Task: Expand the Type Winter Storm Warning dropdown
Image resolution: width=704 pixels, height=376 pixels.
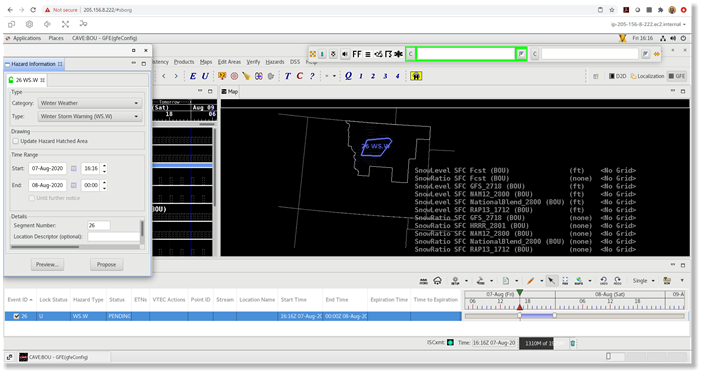Action: point(90,116)
